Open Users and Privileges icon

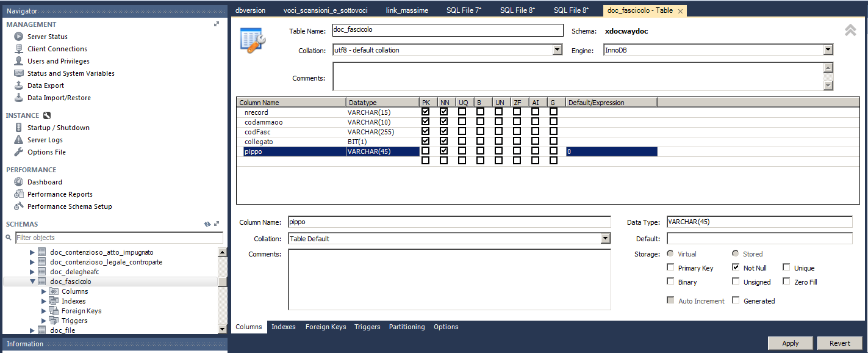point(18,61)
